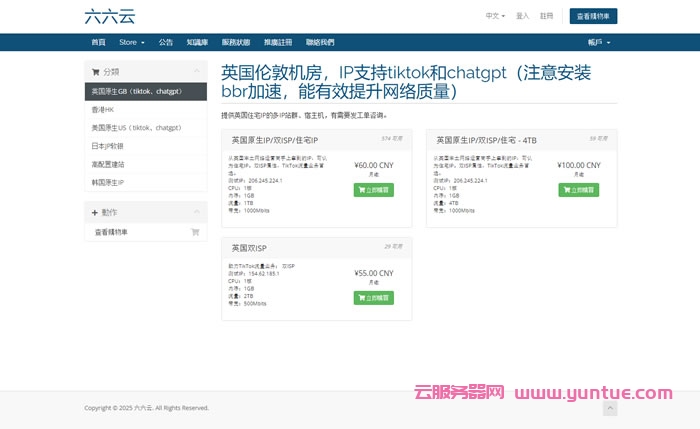Open the 中文 language dropdown
The height and width of the screenshot is (429, 700).
pos(494,16)
